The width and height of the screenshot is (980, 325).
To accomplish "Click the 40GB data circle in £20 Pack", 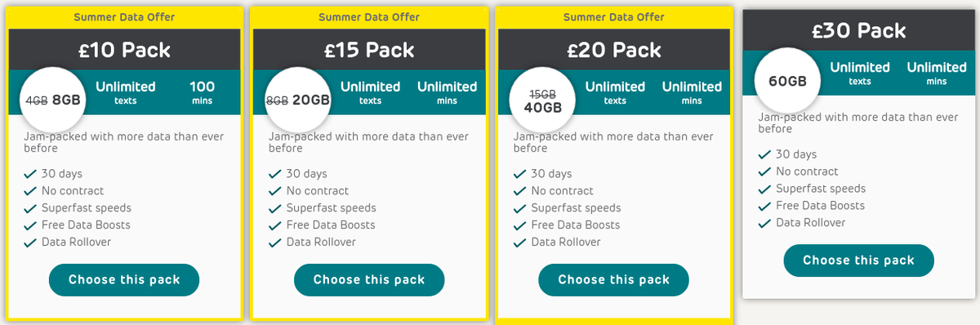I will coord(543,100).
